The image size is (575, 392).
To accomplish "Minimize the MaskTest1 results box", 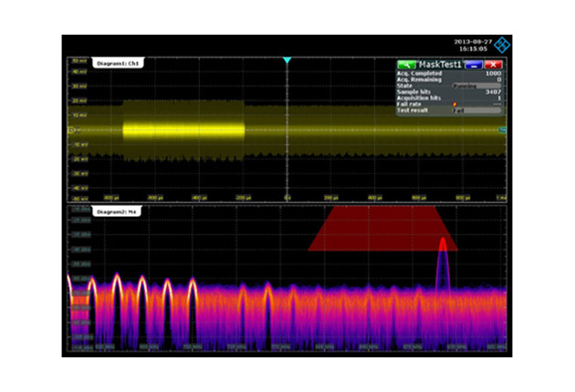I will coord(474,66).
